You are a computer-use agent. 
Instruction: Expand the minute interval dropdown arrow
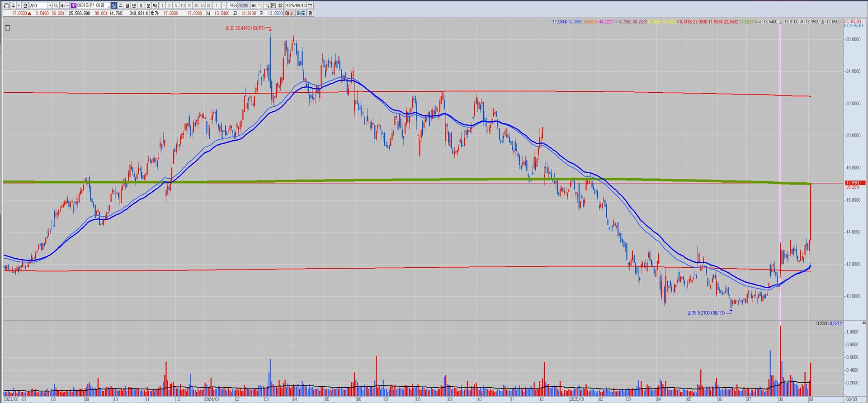point(224,5)
